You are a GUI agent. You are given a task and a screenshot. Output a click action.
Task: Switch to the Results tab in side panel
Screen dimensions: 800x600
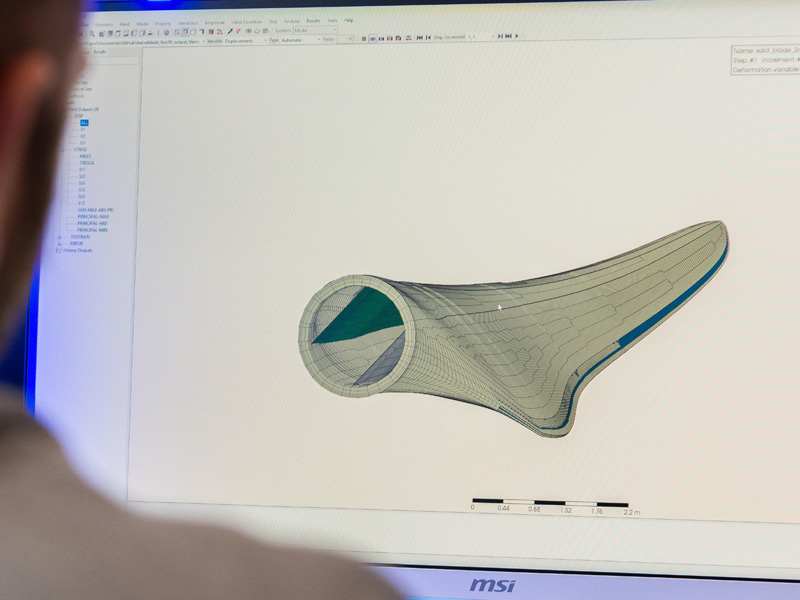click(x=99, y=52)
